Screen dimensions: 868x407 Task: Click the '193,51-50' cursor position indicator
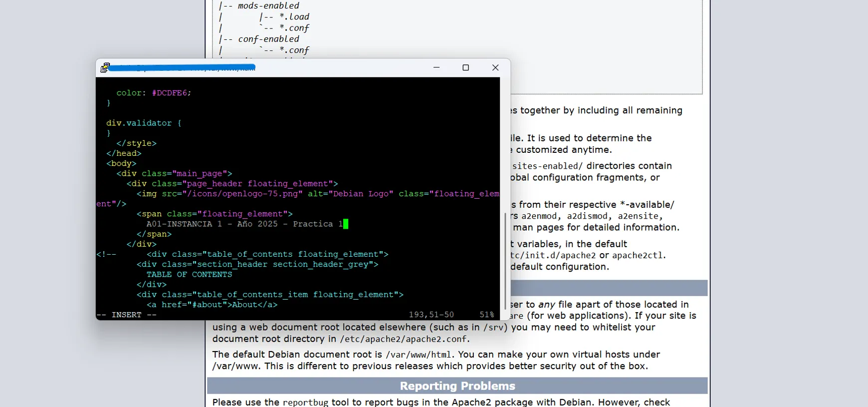pyautogui.click(x=431, y=315)
